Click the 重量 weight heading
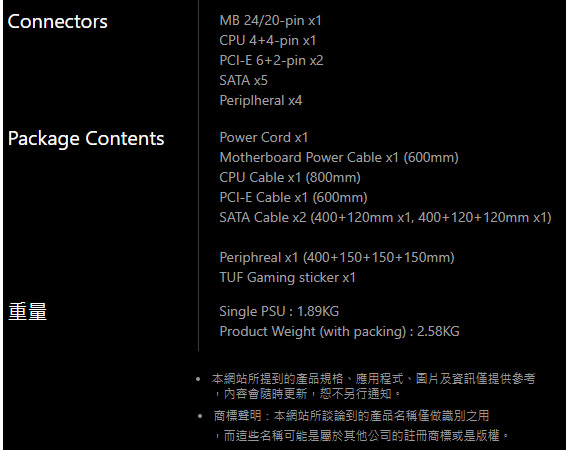This screenshot has width=570, height=450. (28, 312)
